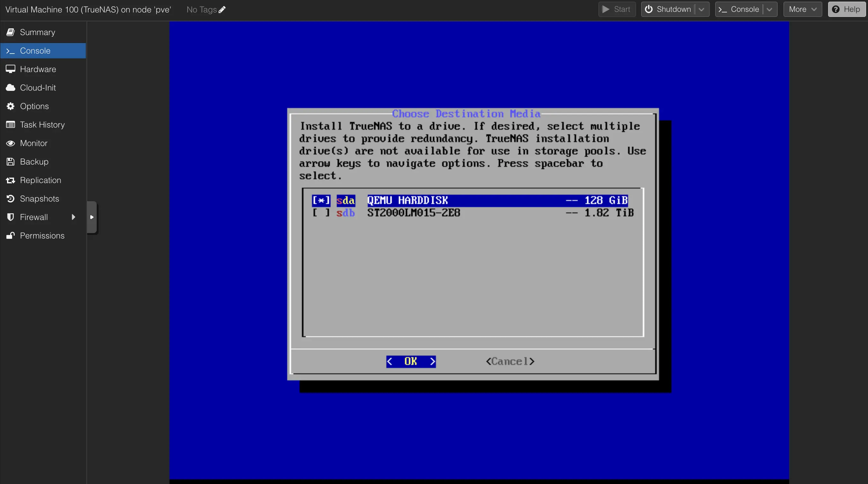Screen dimensions: 868x484
Task: Toggle the sdb drive checkbox
Action: [321, 213]
